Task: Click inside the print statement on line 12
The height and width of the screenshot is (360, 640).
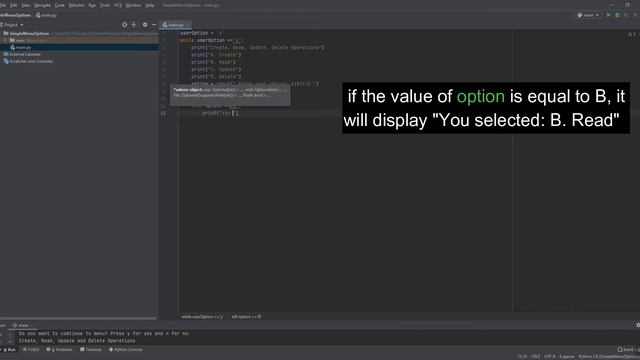Action: (x=220, y=113)
